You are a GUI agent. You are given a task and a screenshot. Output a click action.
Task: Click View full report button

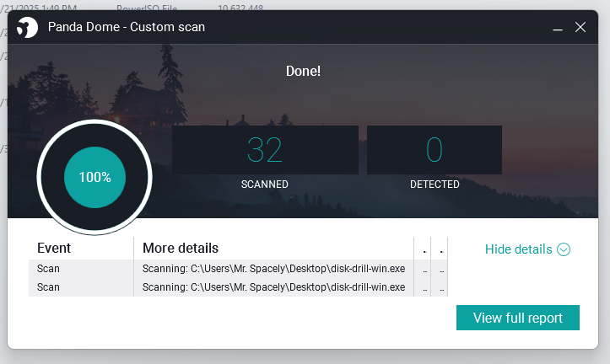(518, 318)
